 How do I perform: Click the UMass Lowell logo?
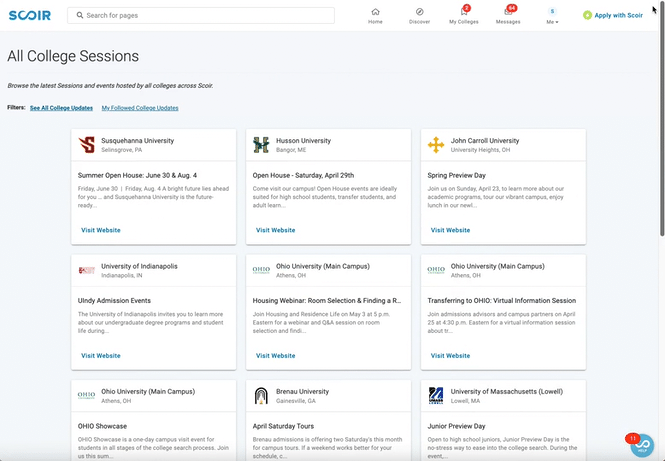point(436,395)
